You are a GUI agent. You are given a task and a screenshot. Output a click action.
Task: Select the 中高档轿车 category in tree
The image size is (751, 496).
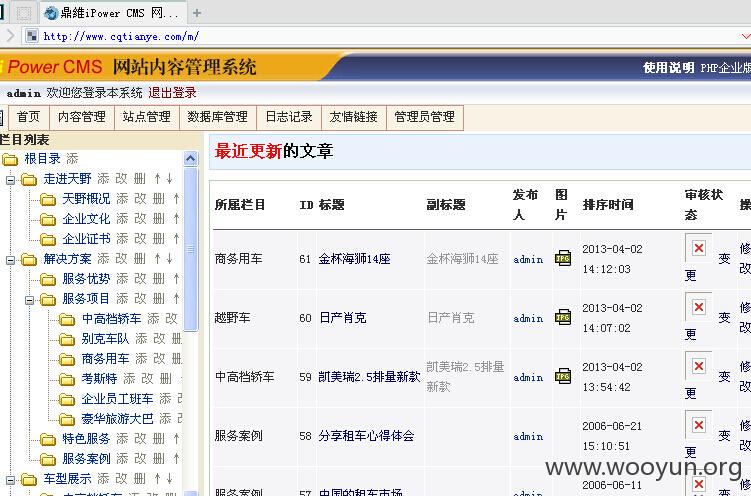tap(111, 319)
